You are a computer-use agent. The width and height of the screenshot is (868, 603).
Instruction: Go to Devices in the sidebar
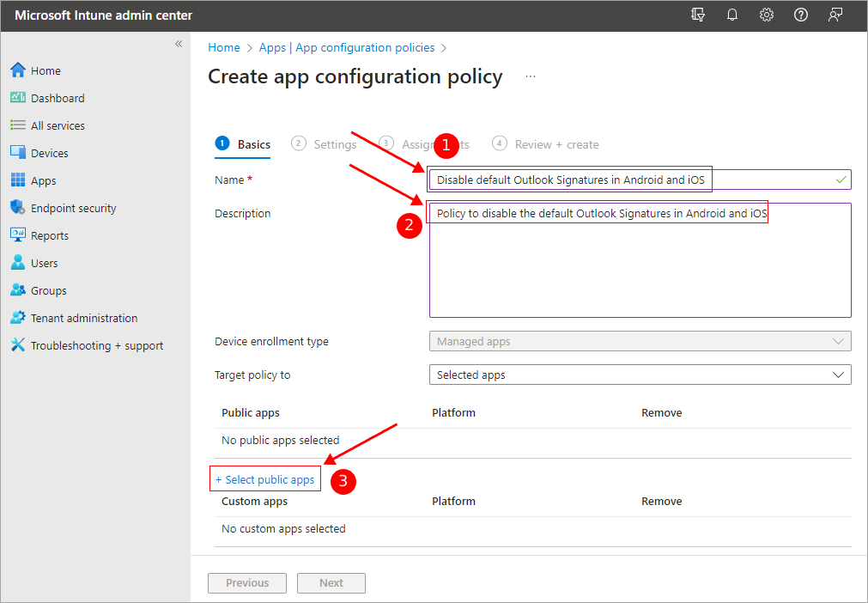pyautogui.click(x=49, y=153)
